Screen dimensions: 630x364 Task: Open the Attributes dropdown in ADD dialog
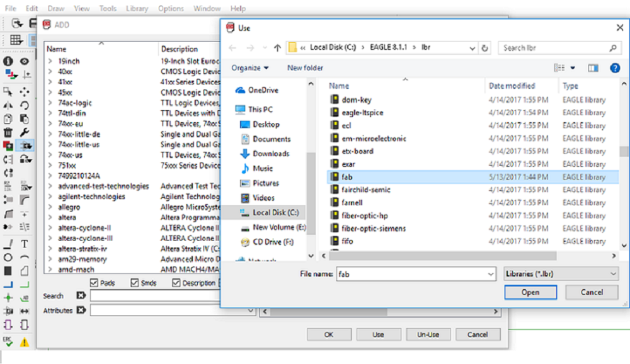(x=250, y=310)
